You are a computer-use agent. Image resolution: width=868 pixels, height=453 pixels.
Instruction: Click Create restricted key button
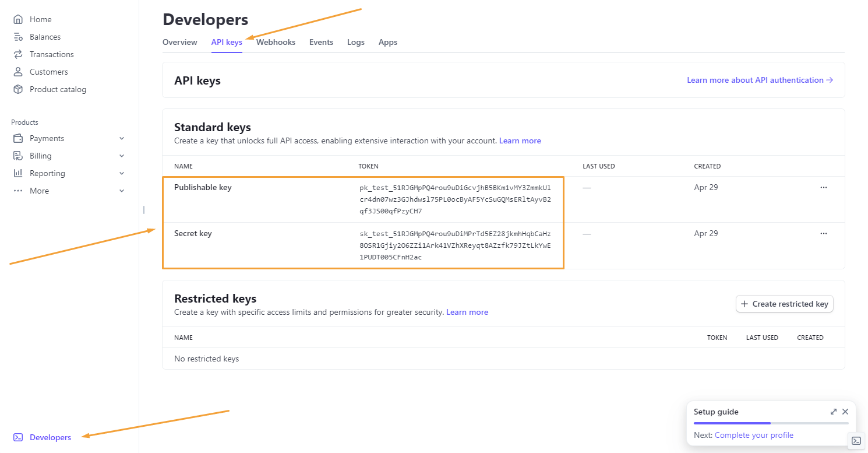[785, 304]
